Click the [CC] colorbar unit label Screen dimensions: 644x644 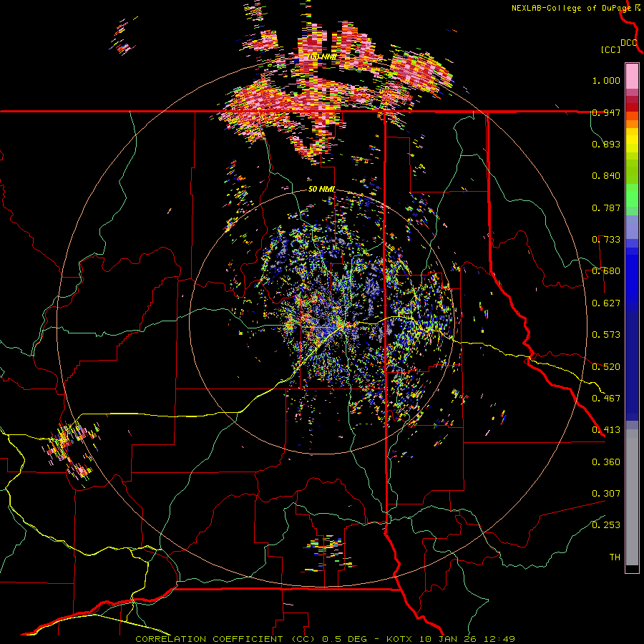coord(610,49)
